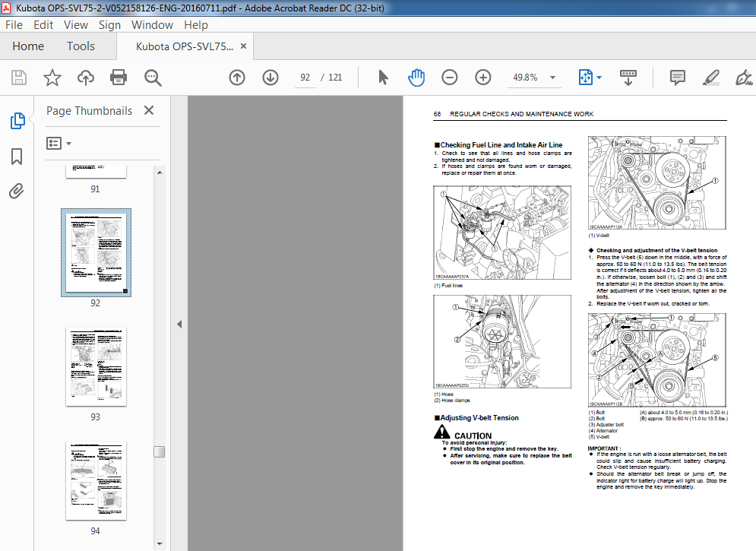Click heading 'Adjusting V-belt Tension'

click(479, 418)
